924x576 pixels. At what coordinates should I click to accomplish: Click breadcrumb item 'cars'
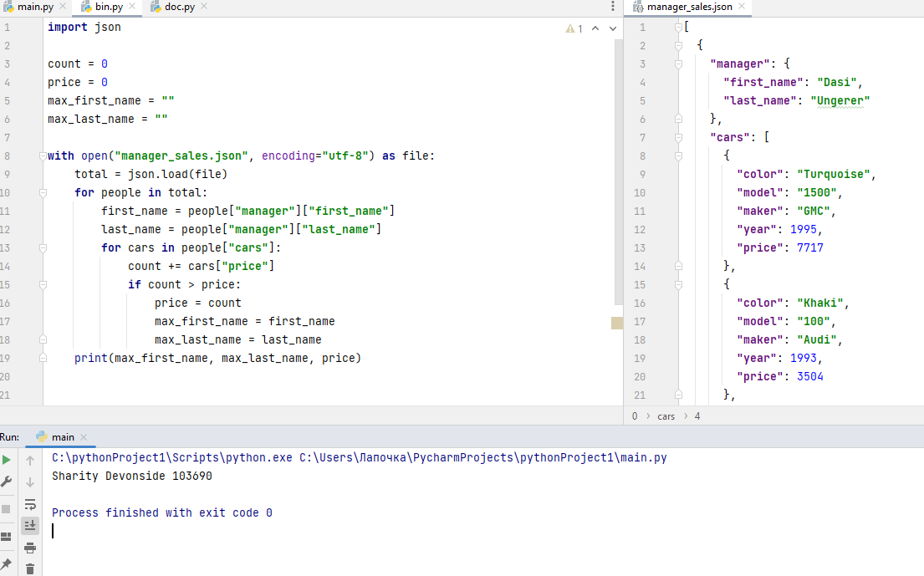coord(666,415)
